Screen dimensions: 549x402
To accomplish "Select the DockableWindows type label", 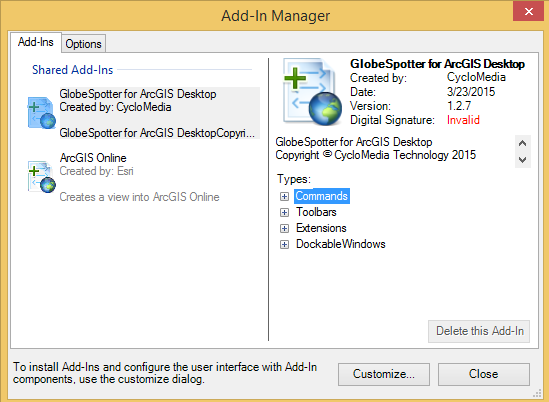I will (x=341, y=244).
